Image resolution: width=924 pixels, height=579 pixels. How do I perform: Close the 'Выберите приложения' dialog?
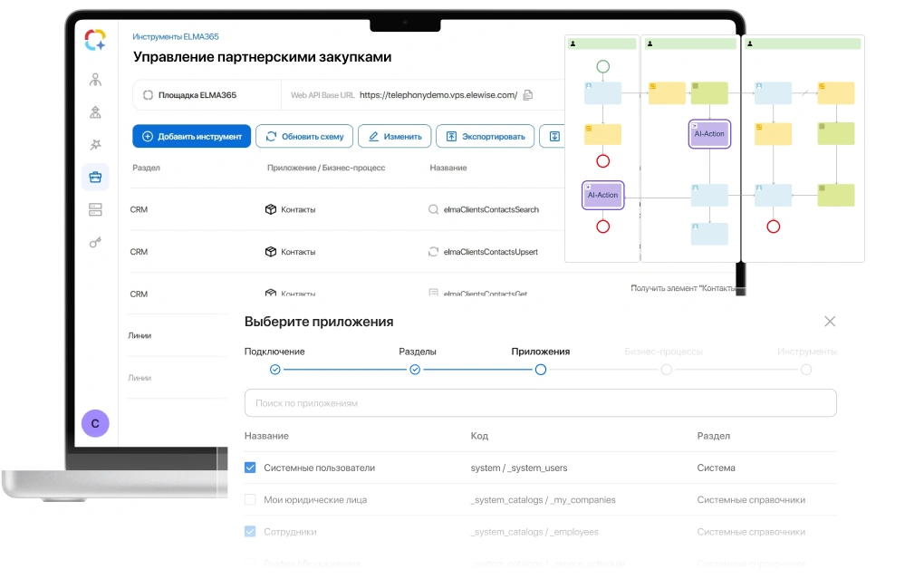click(830, 322)
